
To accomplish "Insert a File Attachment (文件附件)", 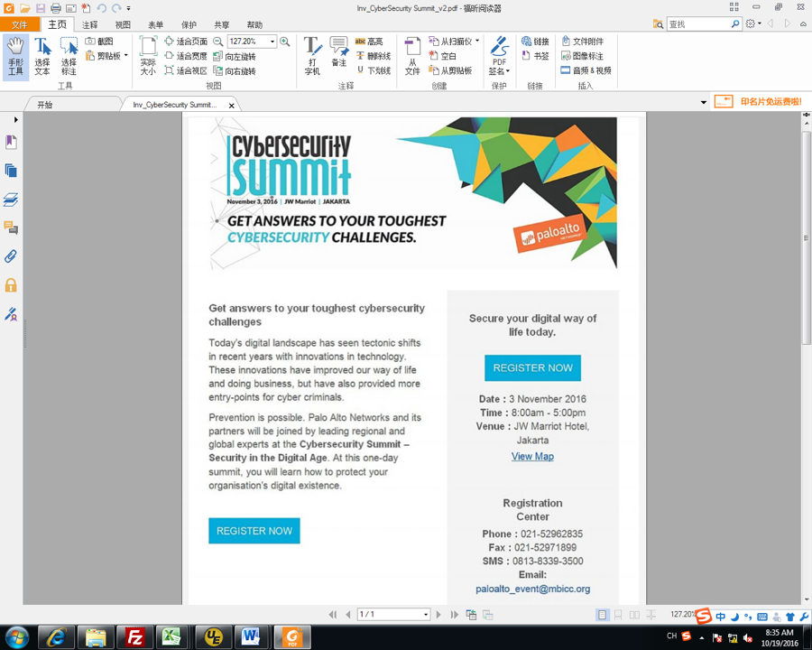I will 582,41.
